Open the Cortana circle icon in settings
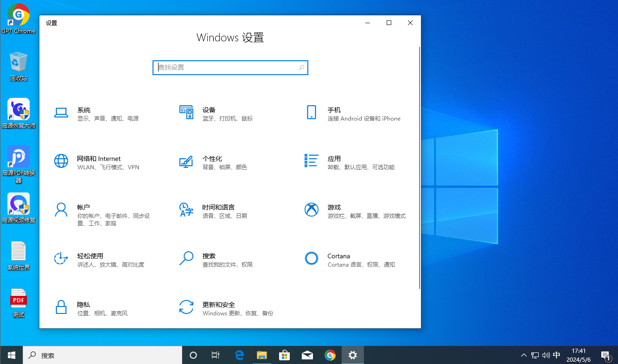Screen dimensions: 618x364 312,258
